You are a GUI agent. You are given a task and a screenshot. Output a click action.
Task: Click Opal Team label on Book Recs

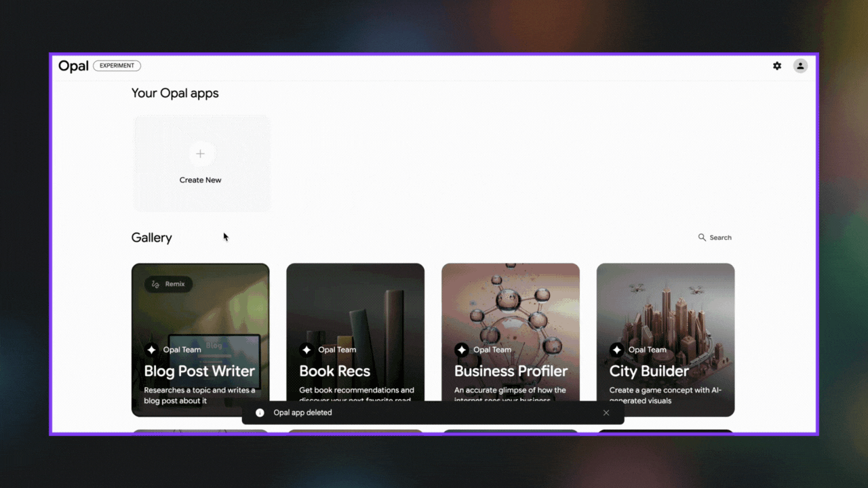point(337,350)
